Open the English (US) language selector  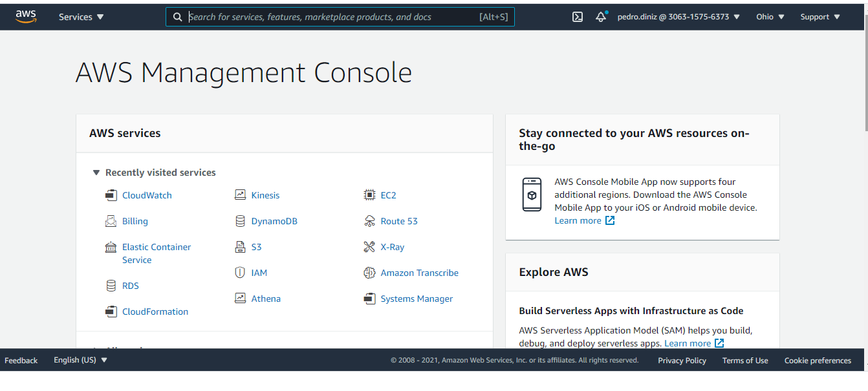coord(80,360)
